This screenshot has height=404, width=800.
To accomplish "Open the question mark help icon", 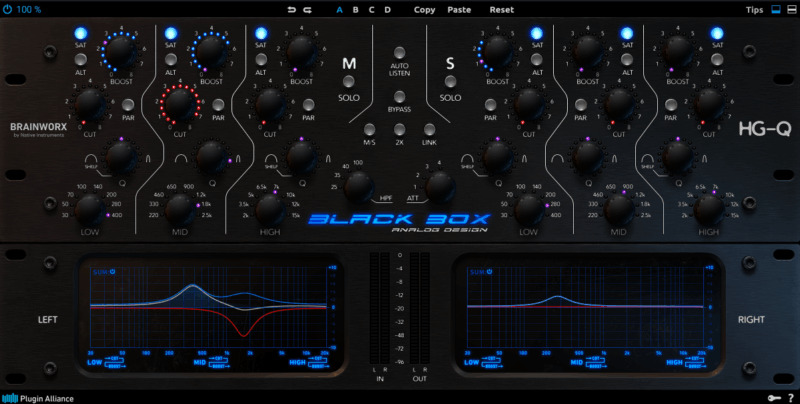I will [x=790, y=398].
